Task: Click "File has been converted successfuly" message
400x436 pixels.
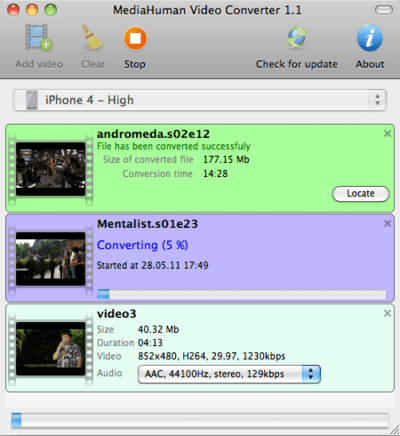Action: click(x=174, y=146)
